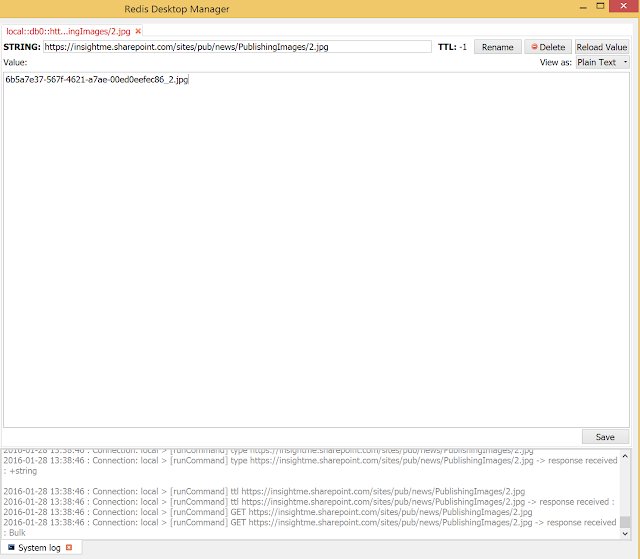Click Reload Value button
This screenshot has width=640, height=559.
pyautogui.click(x=602, y=47)
